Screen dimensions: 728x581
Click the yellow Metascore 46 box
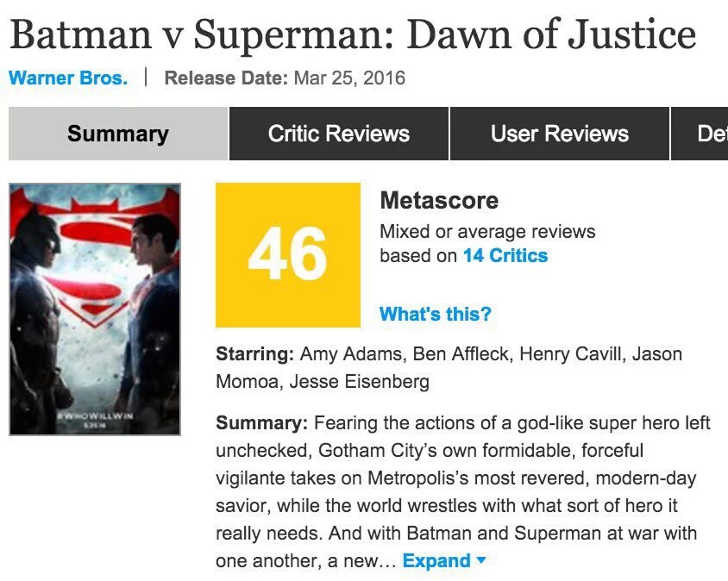287,254
